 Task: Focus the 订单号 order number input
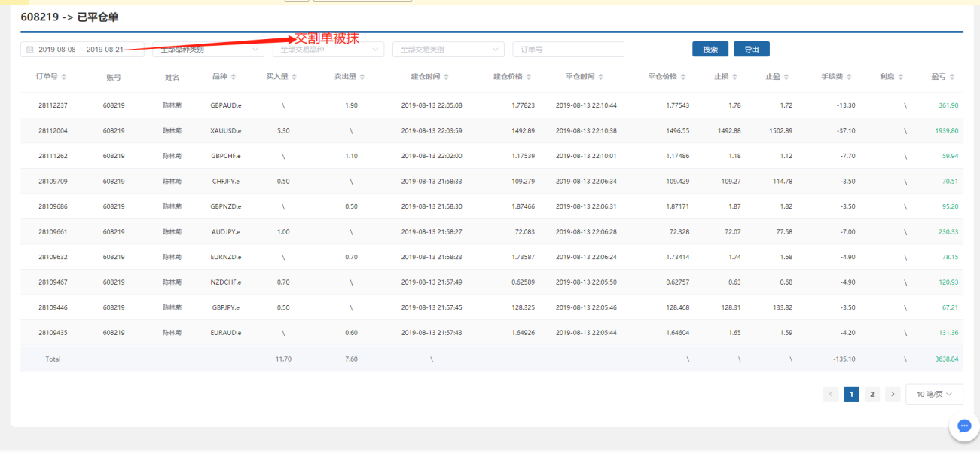(x=568, y=50)
